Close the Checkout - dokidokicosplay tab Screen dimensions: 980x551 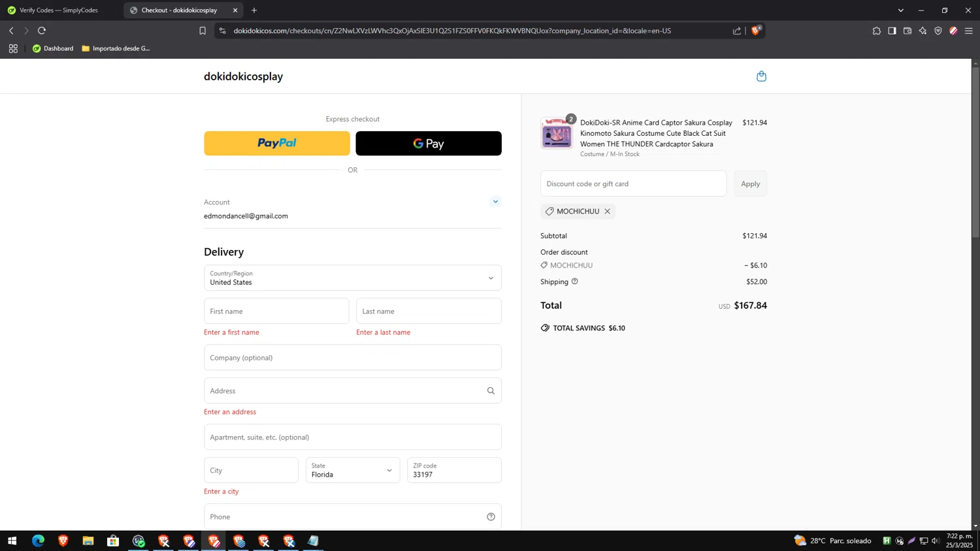(235, 10)
